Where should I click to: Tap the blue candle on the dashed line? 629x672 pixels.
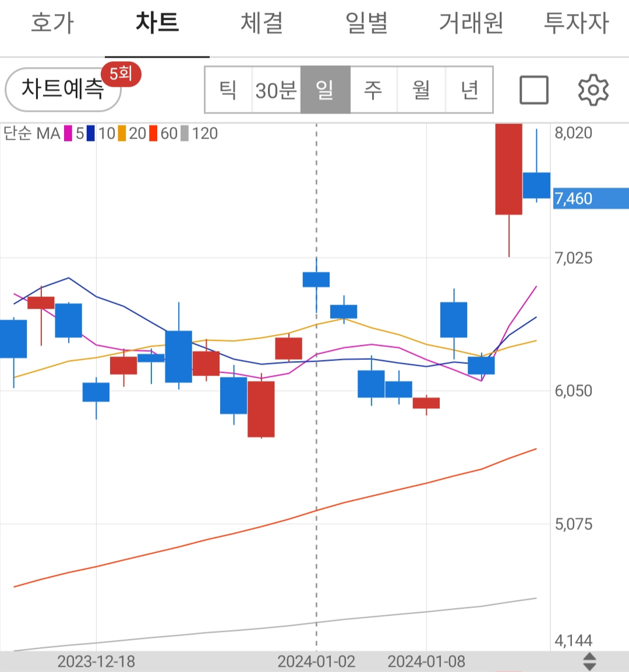316,280
